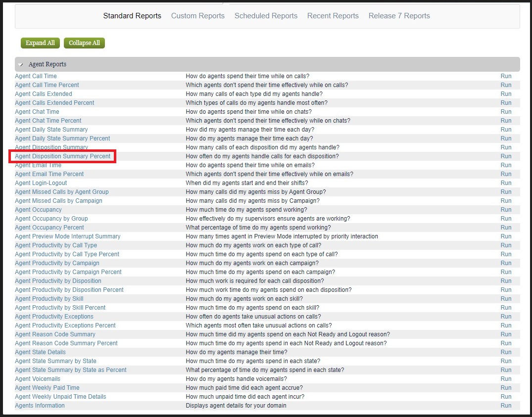Viewport: 532px width, 417px height.
Task: Run the Agent Disposition Summary report
Action: (x=506, y=147)
